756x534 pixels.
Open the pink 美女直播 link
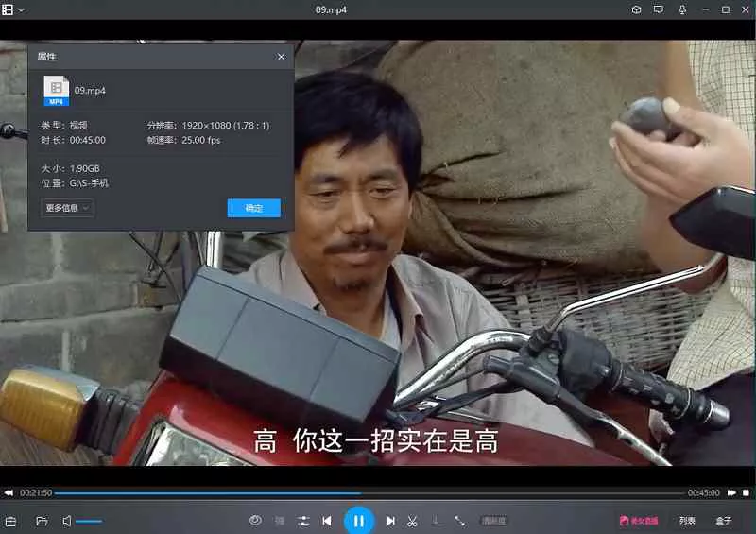639,521
